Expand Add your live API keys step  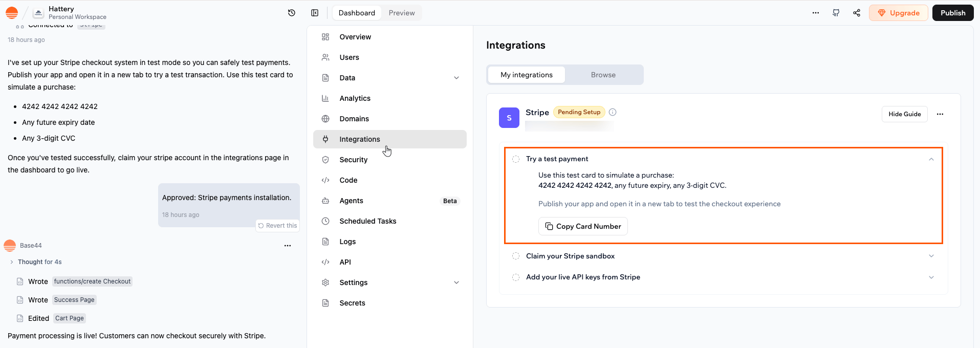point(931,277)
